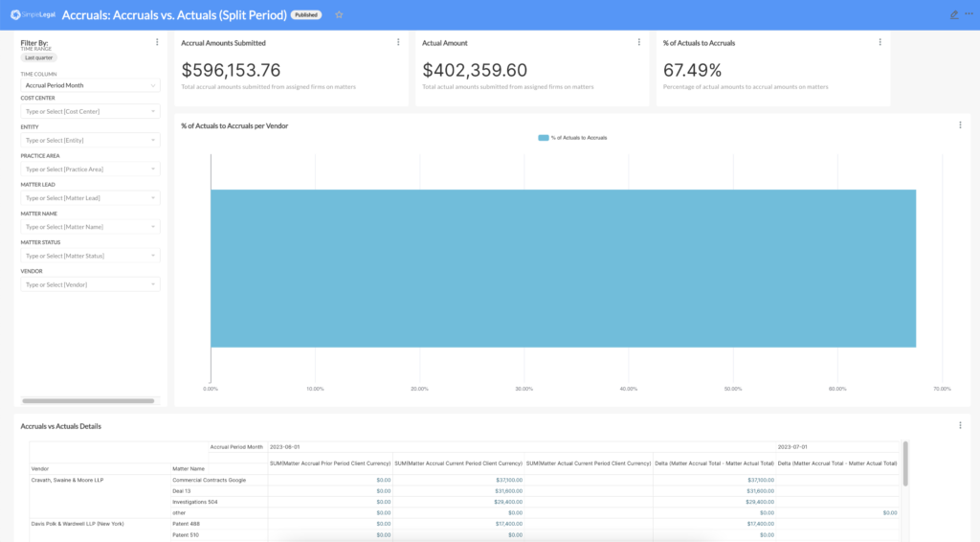Open Accruals vs Actuals Details table menu
Viewport: 980px width, 542px height.
coord(960,425)
